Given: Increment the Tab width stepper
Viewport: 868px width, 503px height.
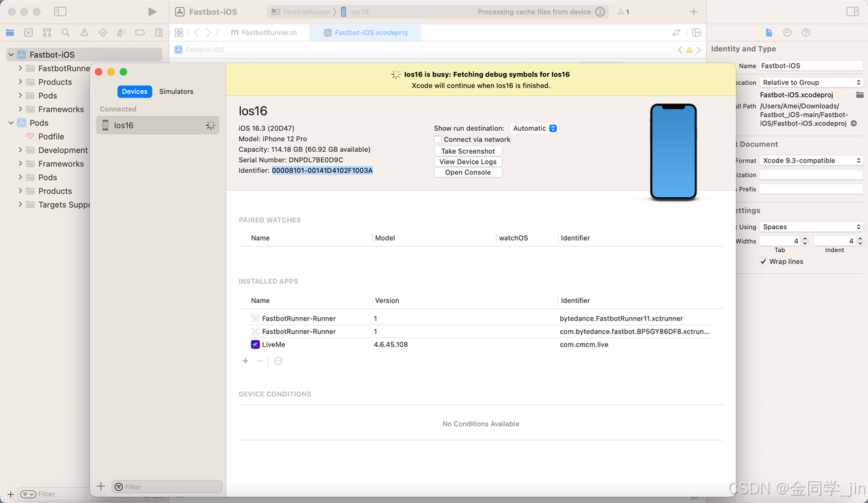Looking at the screenshot, I should 805,239.
